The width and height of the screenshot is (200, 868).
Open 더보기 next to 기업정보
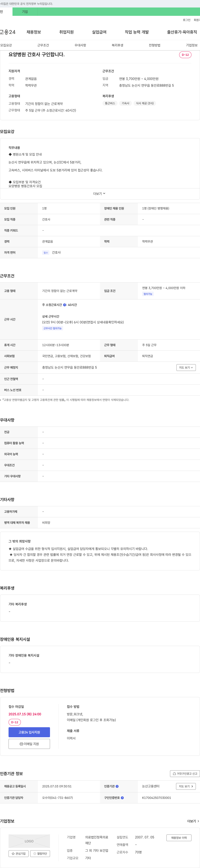click(193, 821)
